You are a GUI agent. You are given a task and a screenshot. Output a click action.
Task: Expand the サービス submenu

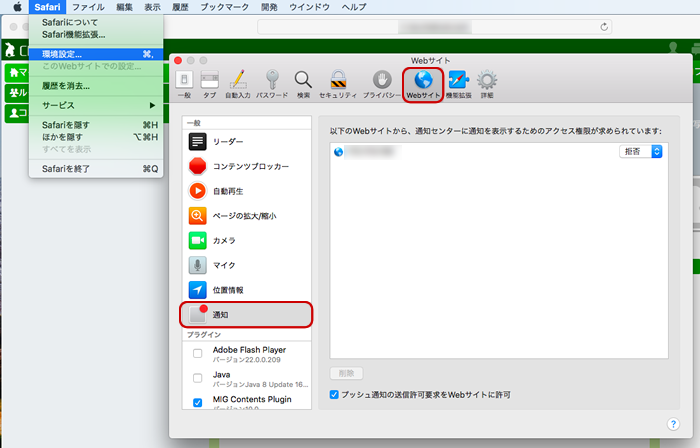click(96, 105)
